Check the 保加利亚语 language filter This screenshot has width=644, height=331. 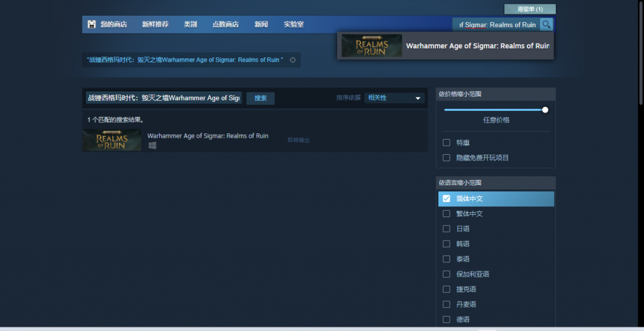[x=447, y=274]
